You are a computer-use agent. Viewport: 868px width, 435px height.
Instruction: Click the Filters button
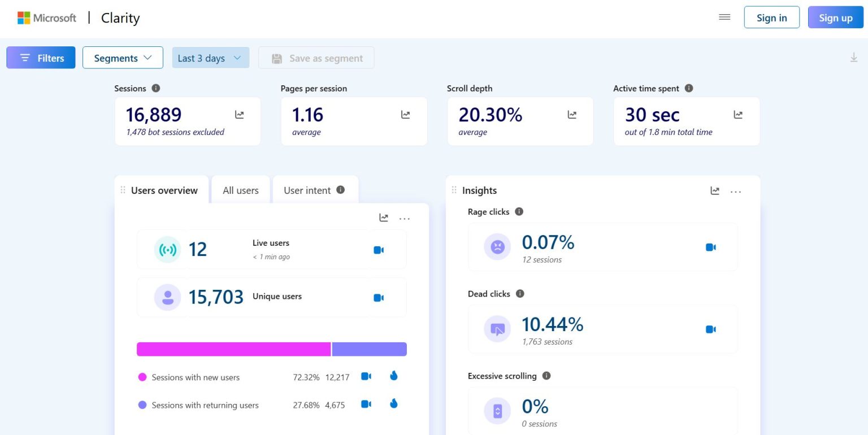tap(41, 58)
